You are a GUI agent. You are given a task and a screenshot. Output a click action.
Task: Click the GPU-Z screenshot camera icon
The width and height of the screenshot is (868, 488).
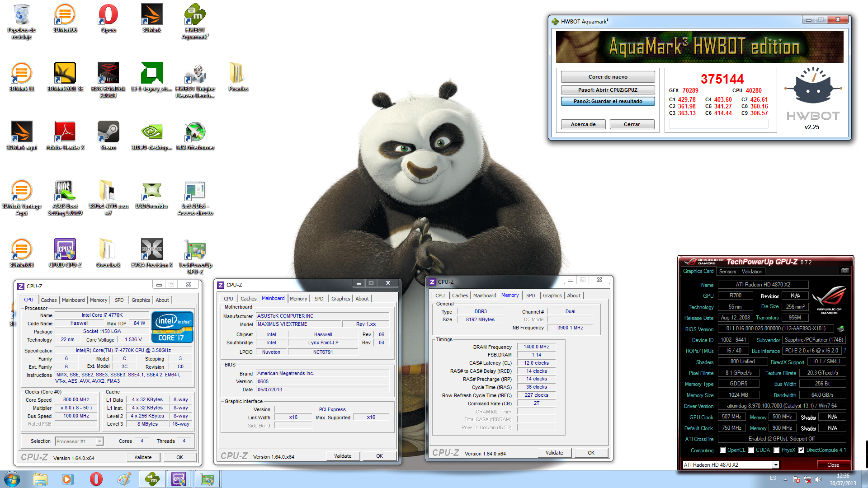tap(844, 271)
